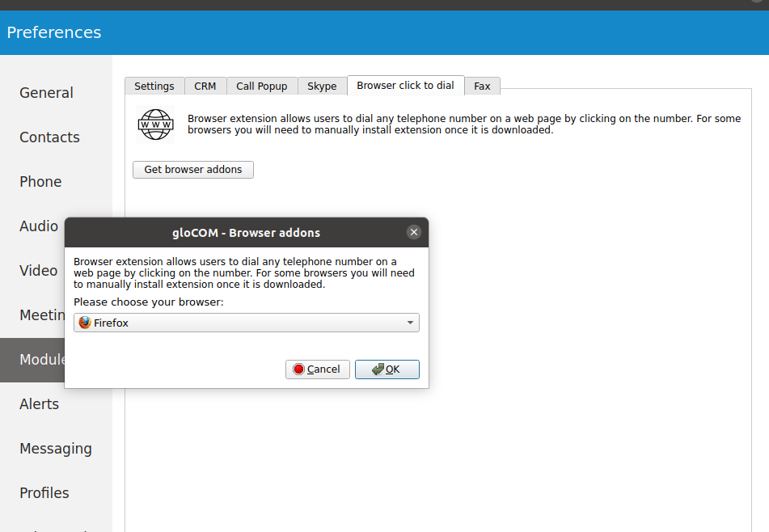
Task: Confirm with the OK button
Action: [x=387, y=369]
